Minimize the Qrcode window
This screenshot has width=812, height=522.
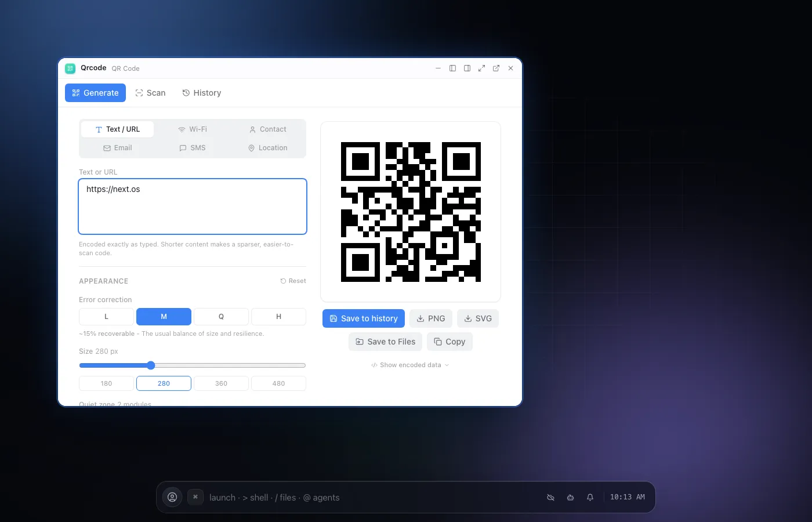438,68
